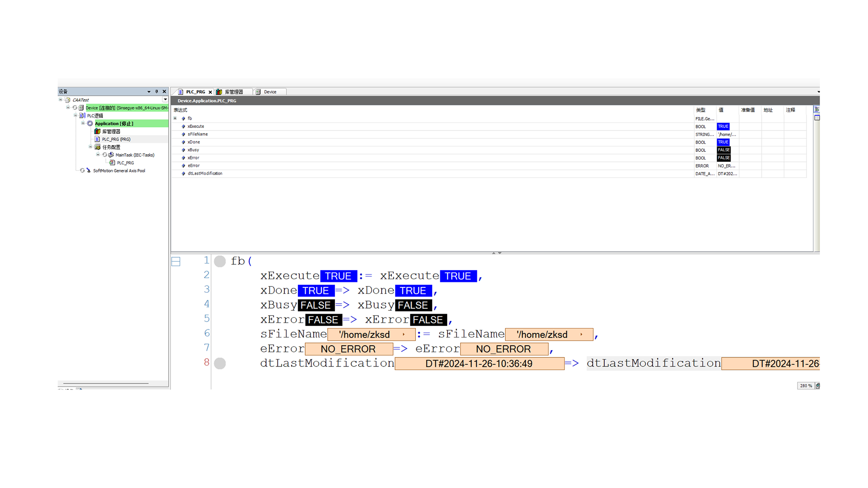Click the variable icon next to xDone
Screen dimensions: 868x488
click(184, 142)
